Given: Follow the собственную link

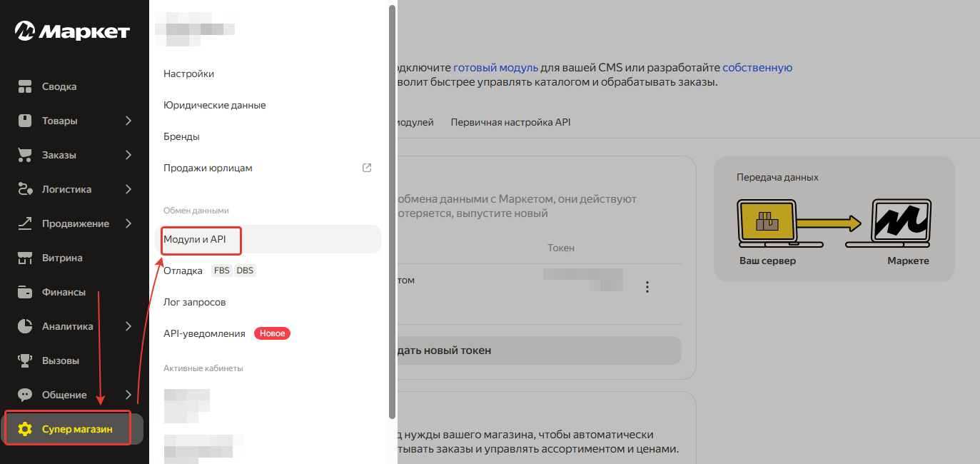Looking at the screenshot, I should coord(757,68).
